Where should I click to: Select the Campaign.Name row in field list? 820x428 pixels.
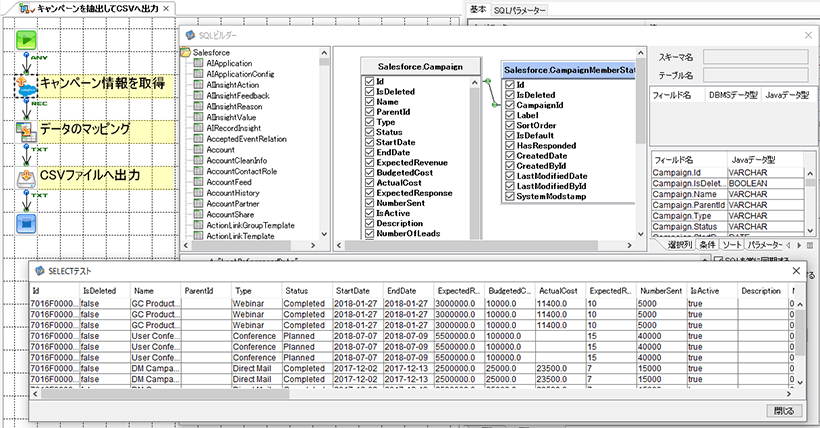click(727, 194)
